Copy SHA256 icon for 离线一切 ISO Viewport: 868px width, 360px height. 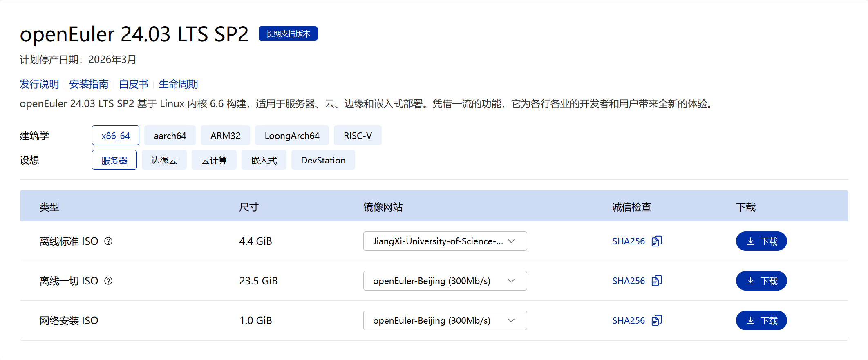click(657, 281)
